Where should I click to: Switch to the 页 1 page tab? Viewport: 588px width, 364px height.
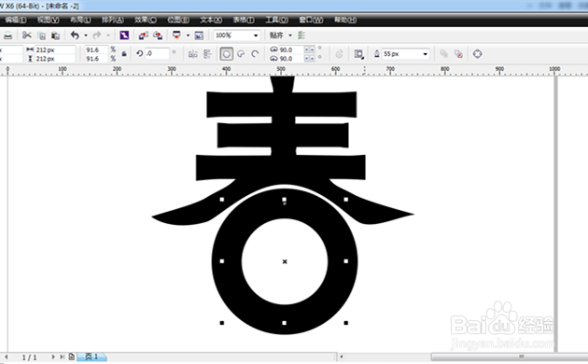(92, 357)
